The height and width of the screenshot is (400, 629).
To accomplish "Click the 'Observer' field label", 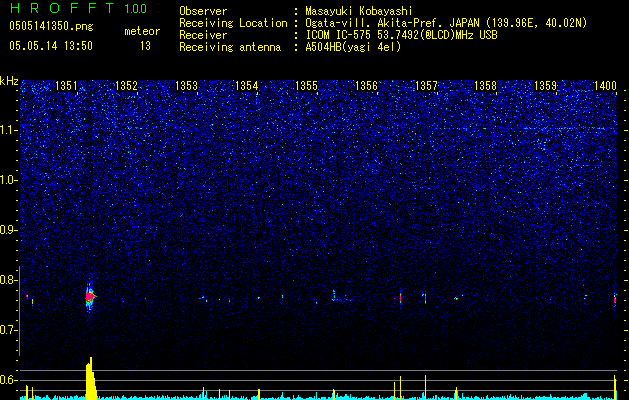I will (203, 11).
